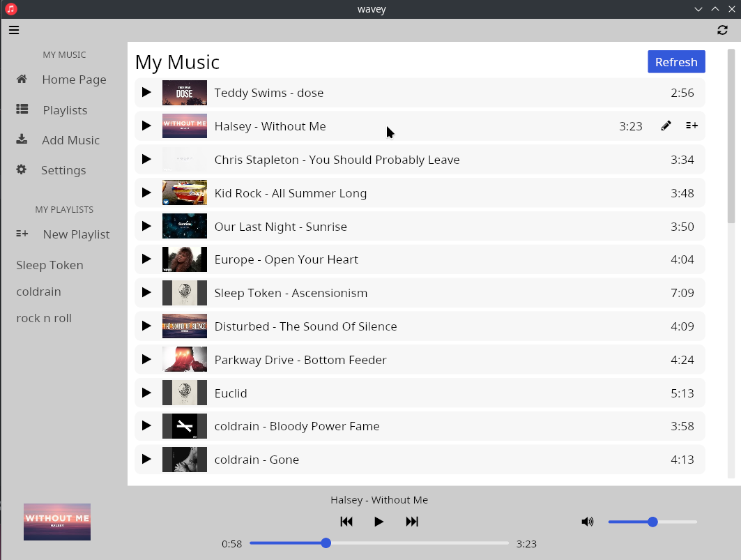Click the Playlists list icon

tap(22, 109)
